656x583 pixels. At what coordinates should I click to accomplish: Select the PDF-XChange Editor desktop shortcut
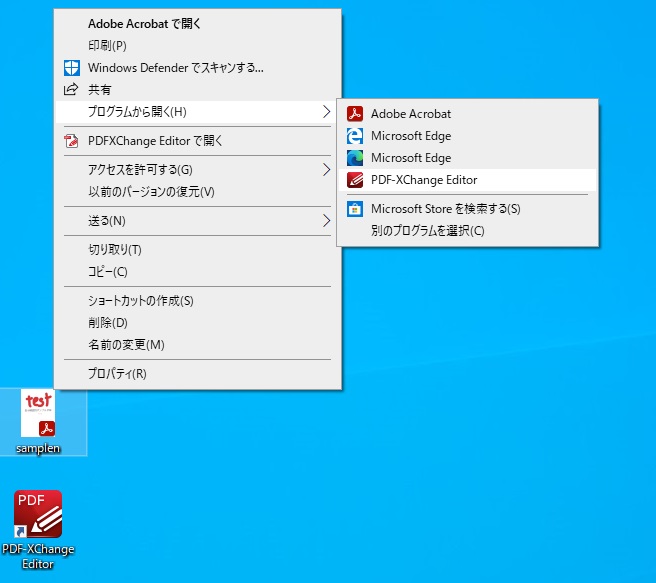tap(38, 529)
